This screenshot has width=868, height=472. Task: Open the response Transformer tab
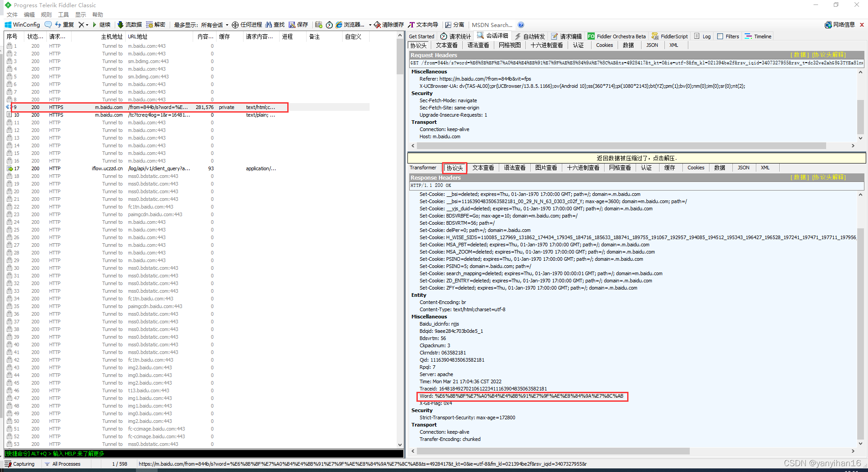click(x=423, y=168)
